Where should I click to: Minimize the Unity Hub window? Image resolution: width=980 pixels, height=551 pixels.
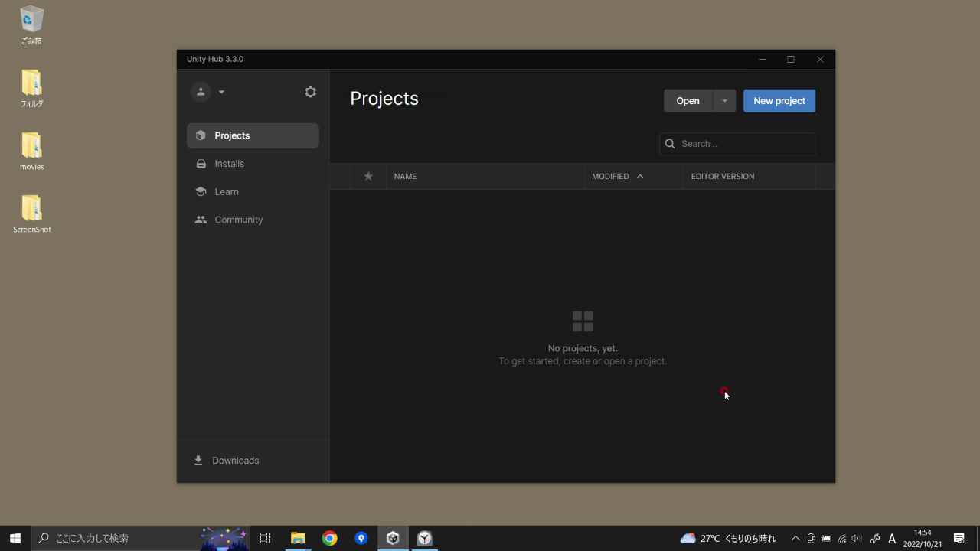tap(762, 59)
